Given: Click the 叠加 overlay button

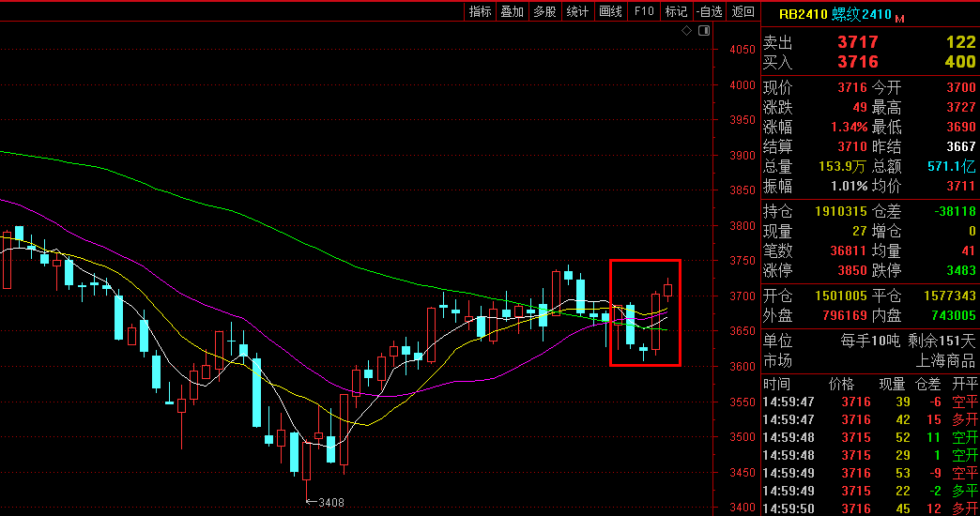Looking at the screenshot, I should click(512, 11).
